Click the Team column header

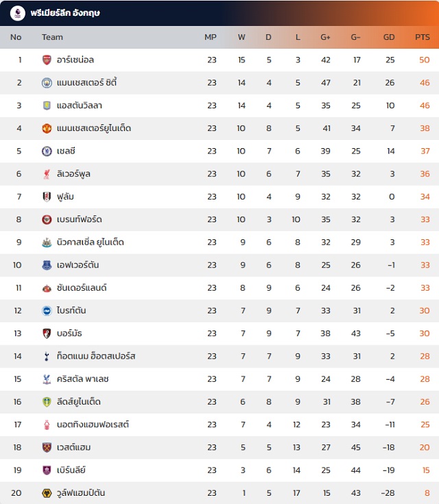point(52,37)
